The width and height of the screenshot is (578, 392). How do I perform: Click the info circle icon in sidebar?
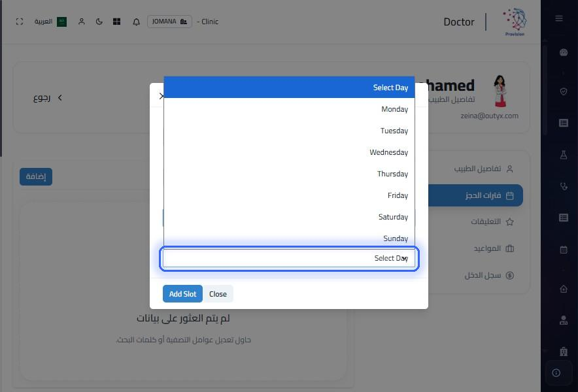(556, 373)
